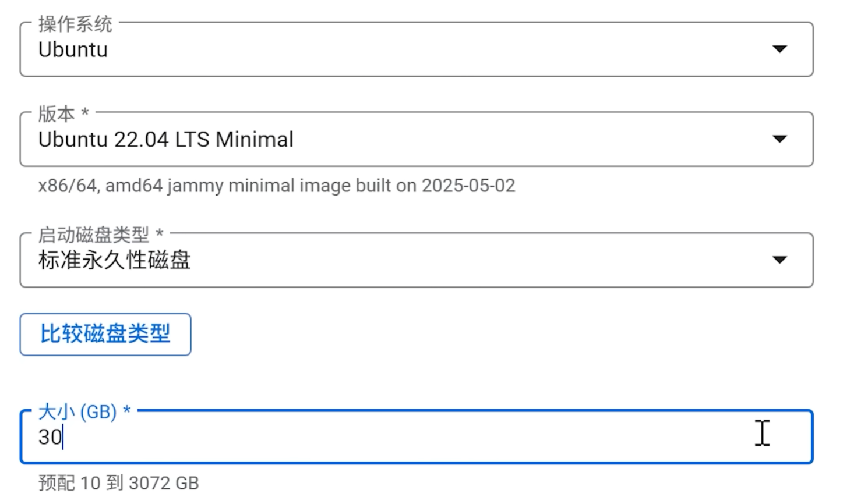The height and width of the screenshot is (504, 868).
Task: Click the 操作系统 dropdown arrow icon
Action: [779, 49]
